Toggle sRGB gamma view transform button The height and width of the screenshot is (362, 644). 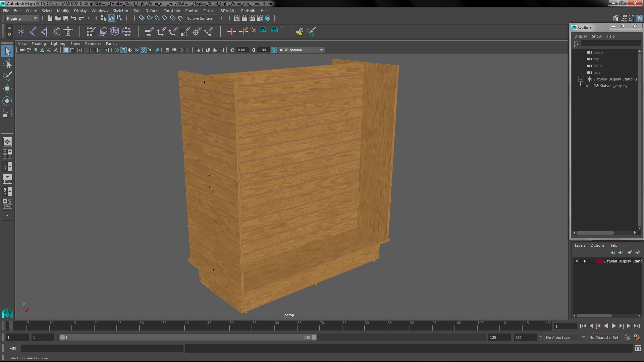(274, 50)
